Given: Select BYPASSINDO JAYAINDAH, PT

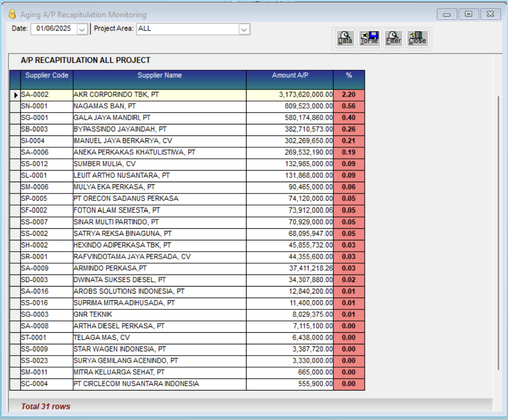Looking at the screenshot, I should (160, 129).
